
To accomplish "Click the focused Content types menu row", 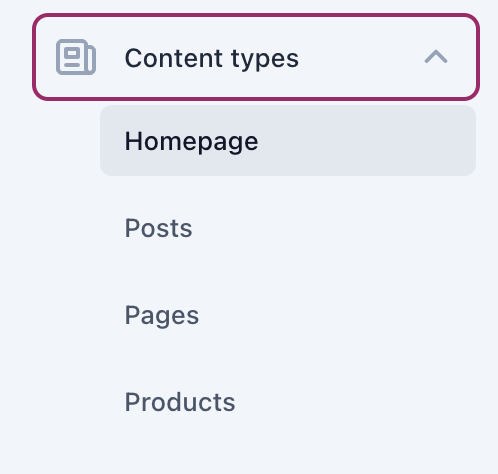I will [256, 57].
